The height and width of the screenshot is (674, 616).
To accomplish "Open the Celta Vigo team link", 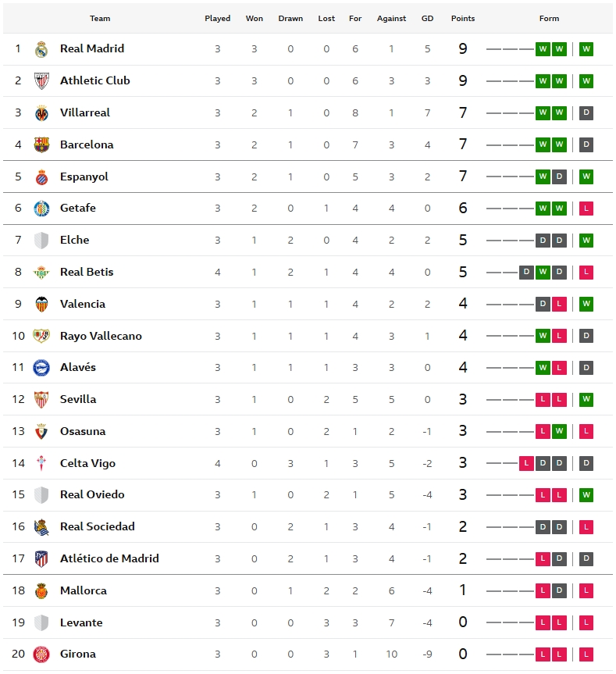I will 87,463.
